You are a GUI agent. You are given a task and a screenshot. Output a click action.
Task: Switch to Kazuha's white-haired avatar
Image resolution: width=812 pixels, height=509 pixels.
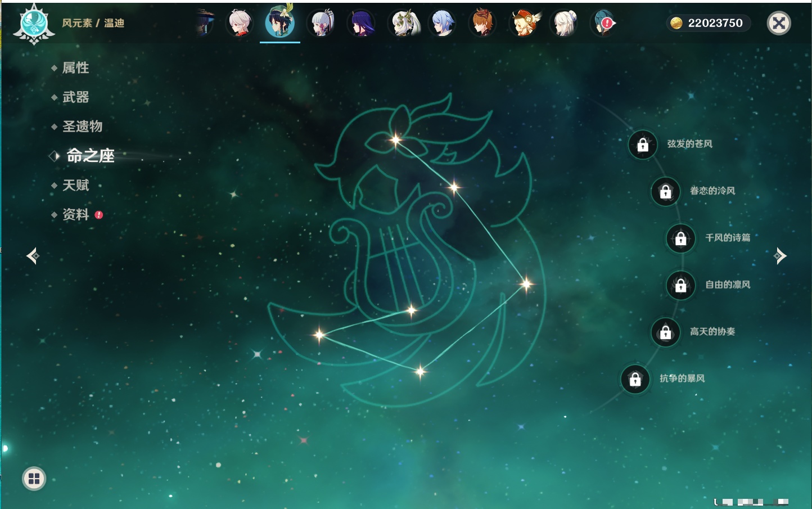(240, 23)
